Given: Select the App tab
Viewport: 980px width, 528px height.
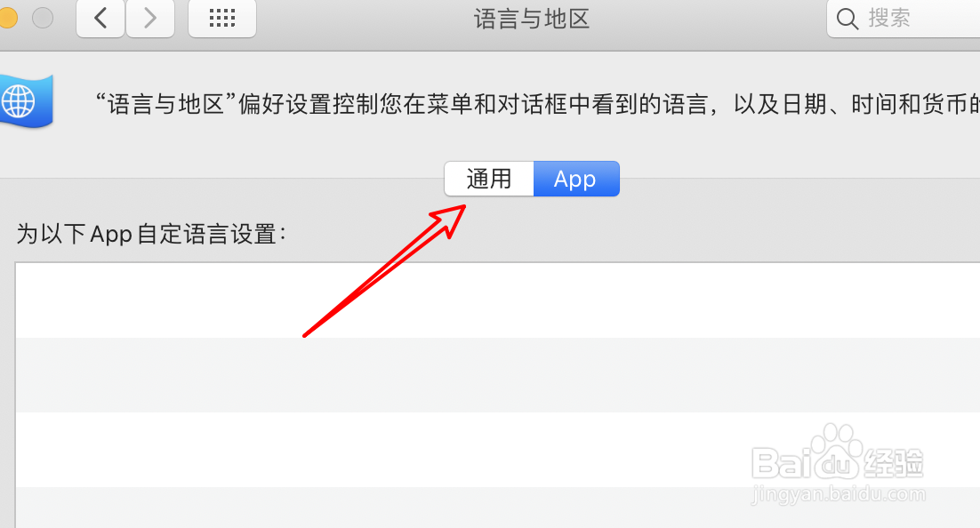Looking at the screenshot, I should click(x=575, y=179).
